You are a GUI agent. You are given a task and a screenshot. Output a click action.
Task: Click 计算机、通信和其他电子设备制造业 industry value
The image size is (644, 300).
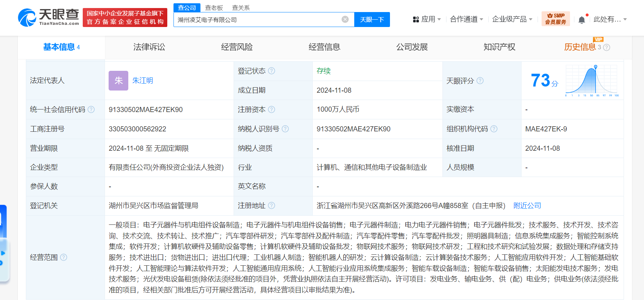pos(372,167)
